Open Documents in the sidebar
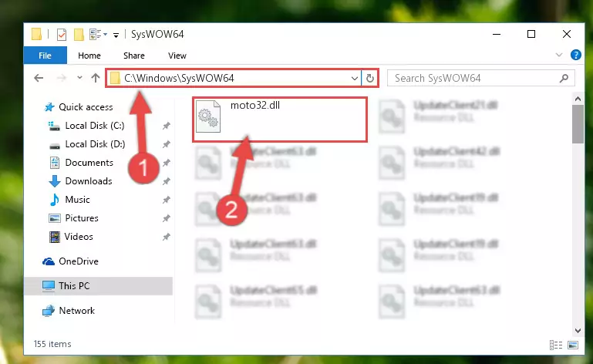 pos(89,163)
